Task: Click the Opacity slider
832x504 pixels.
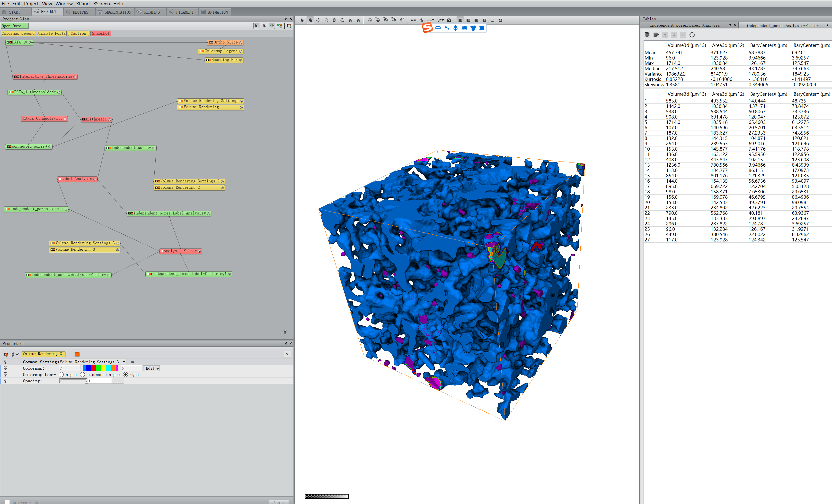Action: pos(73,381)
